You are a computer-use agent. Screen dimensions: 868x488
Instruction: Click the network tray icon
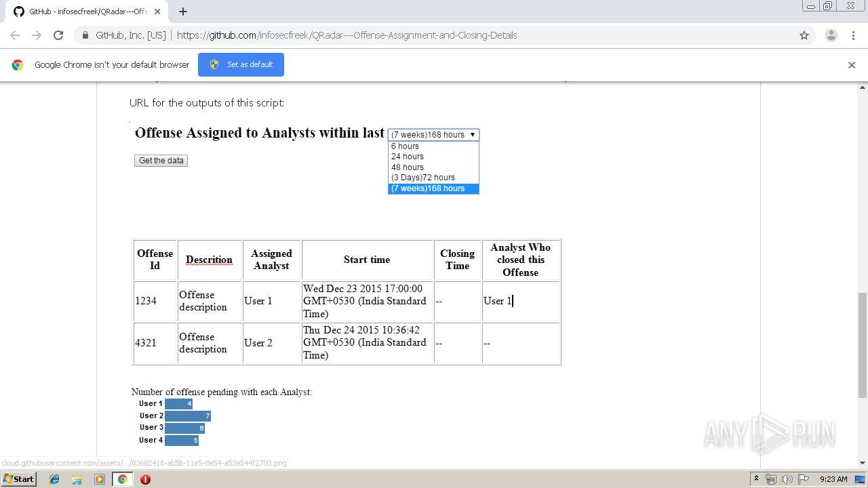coord(771,479)
